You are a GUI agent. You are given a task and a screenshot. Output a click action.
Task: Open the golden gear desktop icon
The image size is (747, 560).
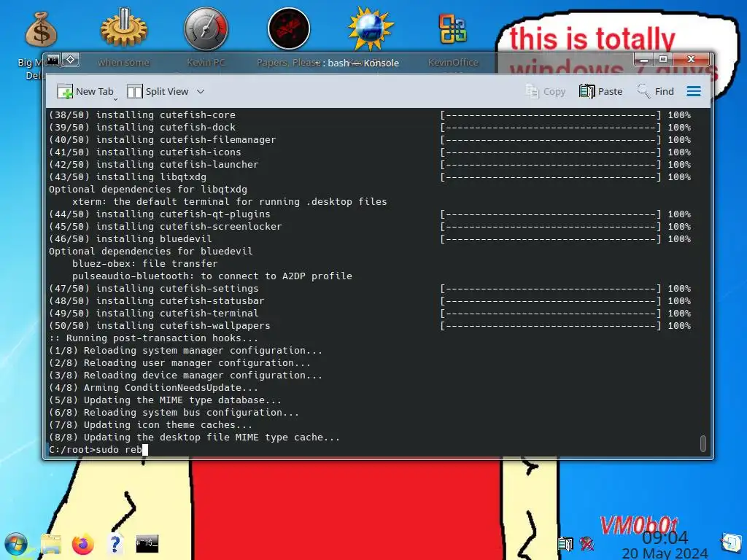click(124, 28)
